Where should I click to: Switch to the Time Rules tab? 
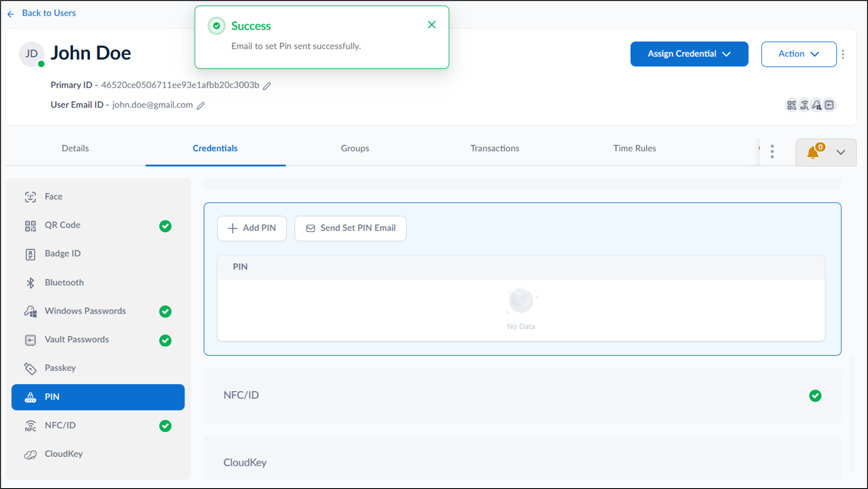[x=634, y=148]
